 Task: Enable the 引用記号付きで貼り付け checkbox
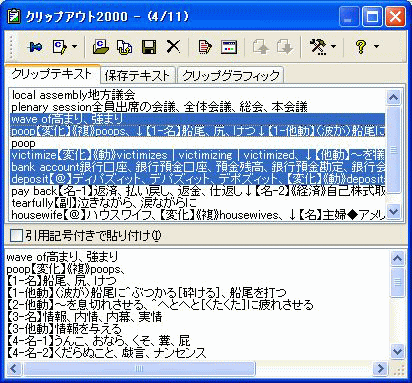(x=16, y=235)
